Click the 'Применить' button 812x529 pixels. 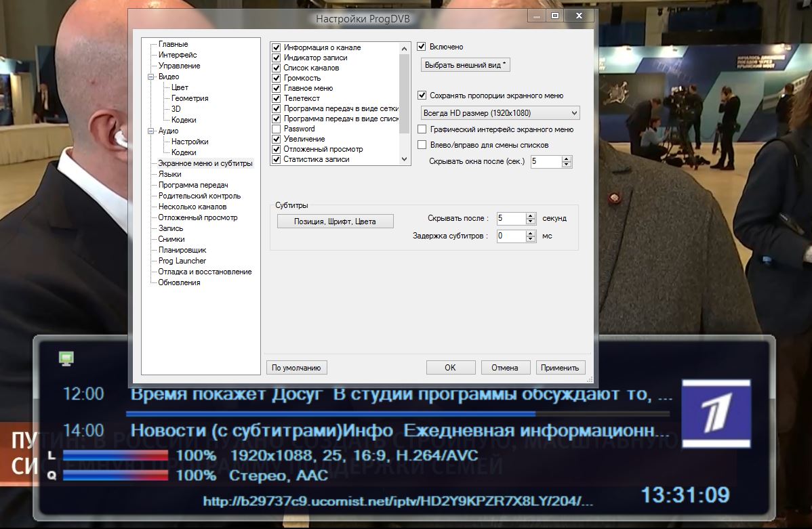coord(560,367)
